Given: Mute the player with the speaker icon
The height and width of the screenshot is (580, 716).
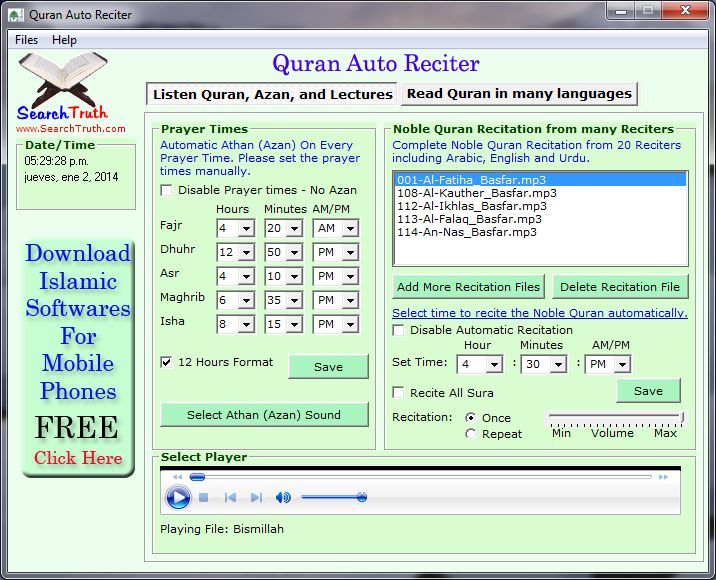Looking at the screenshot, I should click(283, 497).
